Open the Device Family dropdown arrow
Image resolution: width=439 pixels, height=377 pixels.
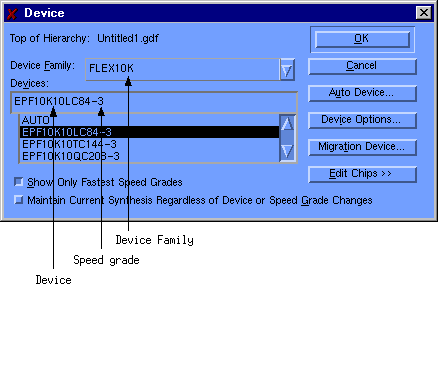287,69
